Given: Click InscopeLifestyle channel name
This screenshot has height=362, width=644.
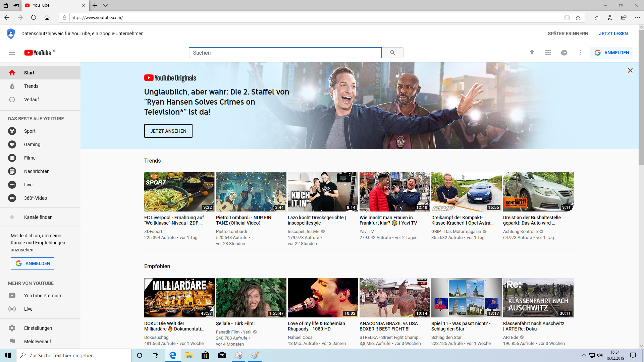Looking at the screenshot, I should 304,232.
